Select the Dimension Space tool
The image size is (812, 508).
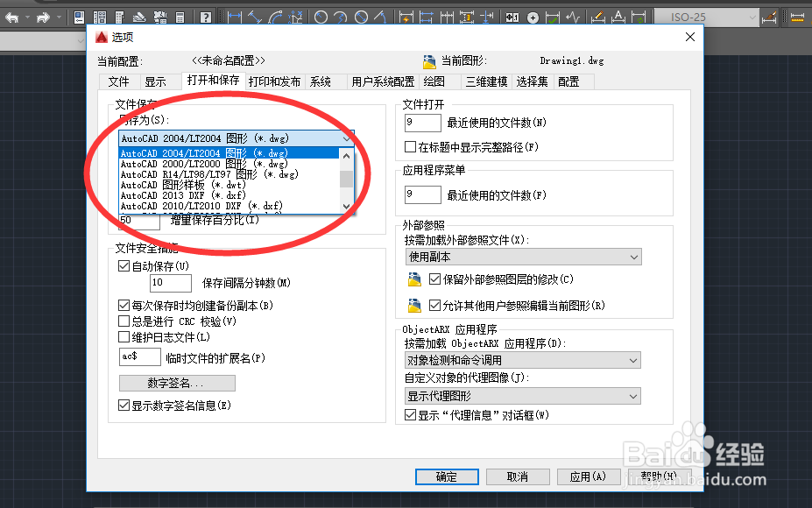[467, 18]
